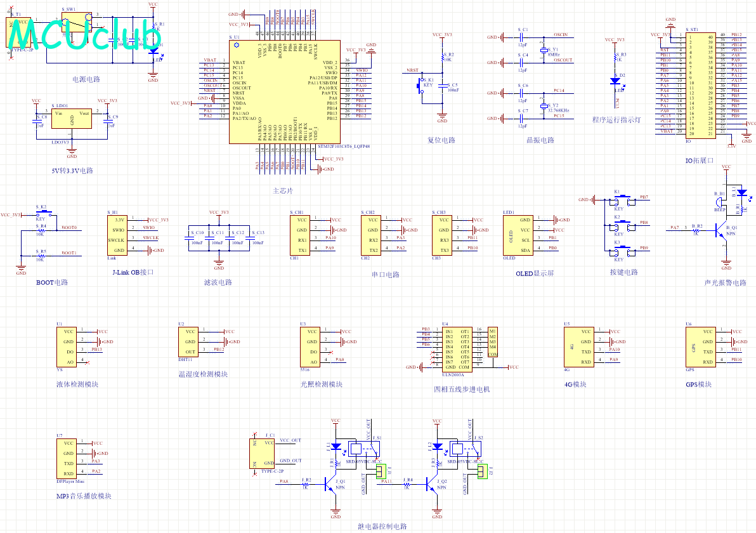Select the J_S1 relay component

click(364, 449)
